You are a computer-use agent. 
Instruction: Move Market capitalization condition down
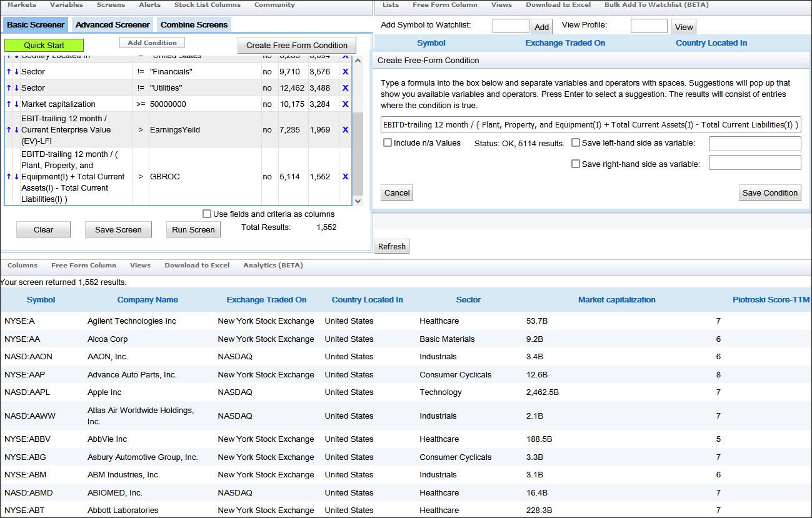coord(17,104)
